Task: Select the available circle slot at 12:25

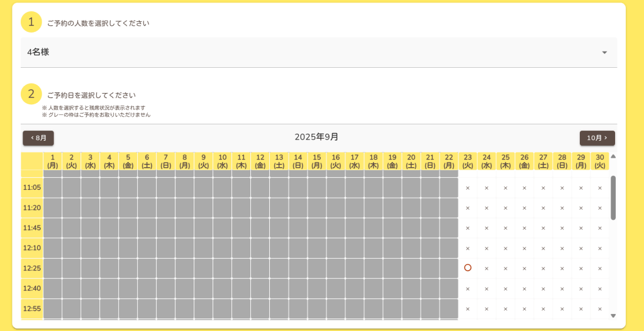Action: pos(467,268)
